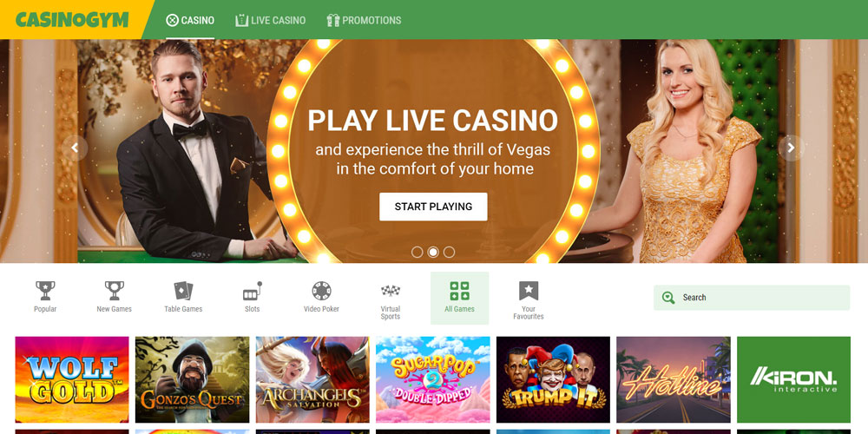Select the New Games trophy icon
868x434 pixels.
click(114, 291)
